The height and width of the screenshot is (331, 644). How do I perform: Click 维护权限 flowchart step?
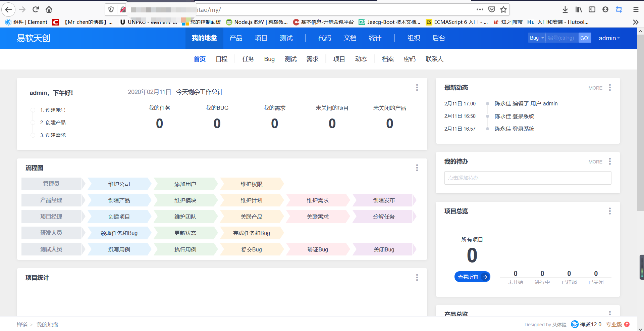coord(252,184)
